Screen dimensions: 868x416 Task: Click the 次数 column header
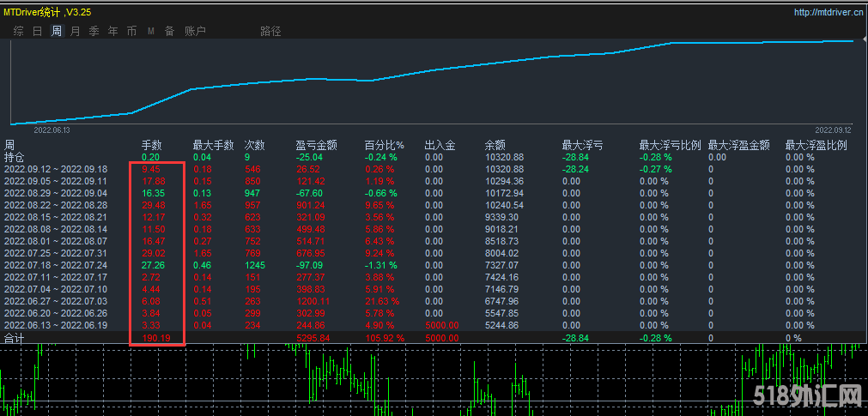pos(255,146)
